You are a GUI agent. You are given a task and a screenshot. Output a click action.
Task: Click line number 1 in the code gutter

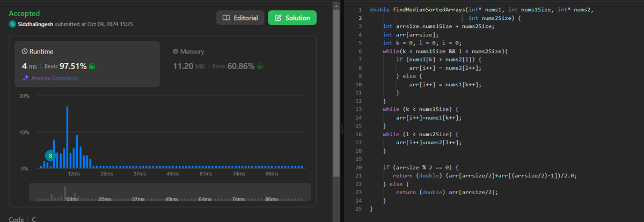click(359, 10)
